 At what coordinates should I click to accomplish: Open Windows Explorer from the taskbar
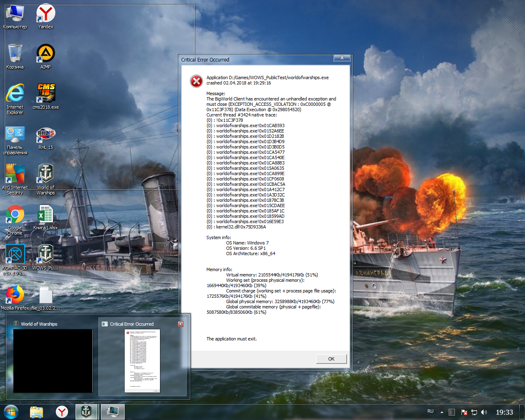37,412
